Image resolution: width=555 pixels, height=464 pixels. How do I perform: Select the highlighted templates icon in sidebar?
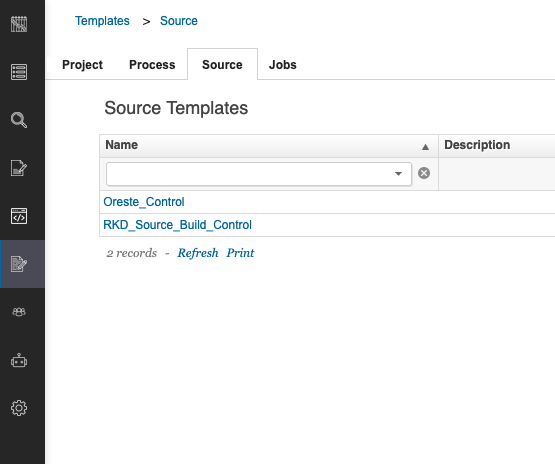[x=19, y=264]
